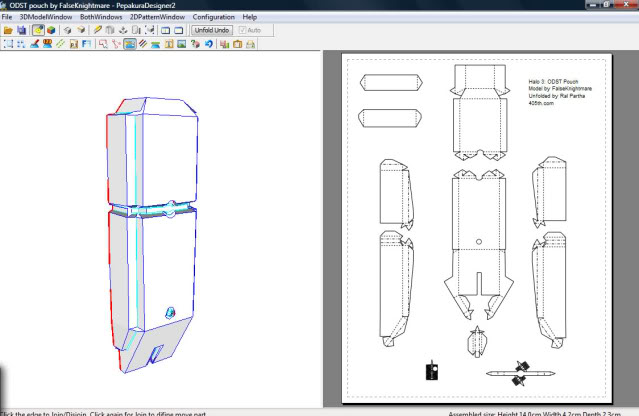Viewport: 639px width, 416px height.
Task: Click the red-and-blue brush icon
Action: [34, 44]
